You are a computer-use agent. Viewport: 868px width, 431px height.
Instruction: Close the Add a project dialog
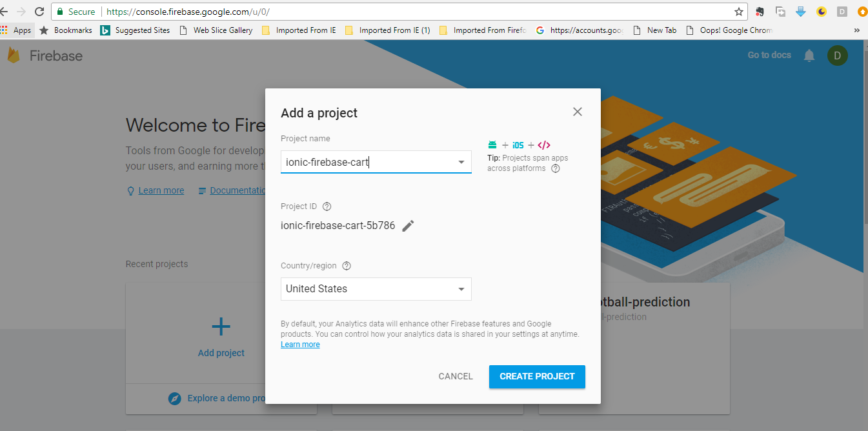coord(578,112)
